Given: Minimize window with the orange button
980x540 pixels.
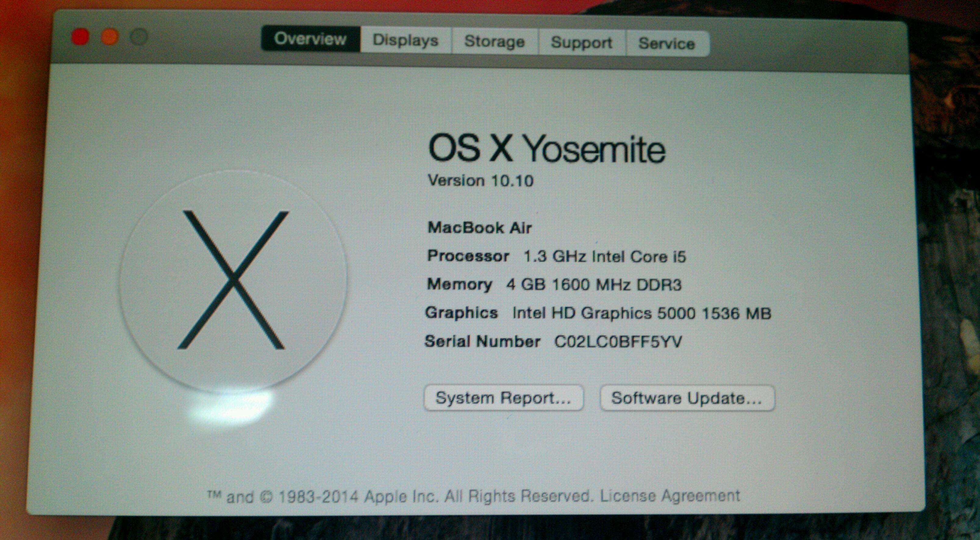Looking at the screenshot, I should [109, 37].
